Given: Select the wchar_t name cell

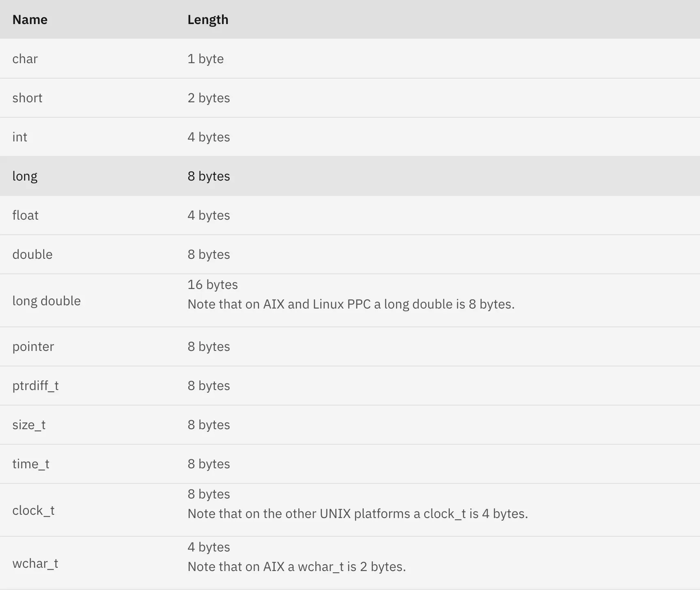Looking at the screenshot, I should pos(35,563).
